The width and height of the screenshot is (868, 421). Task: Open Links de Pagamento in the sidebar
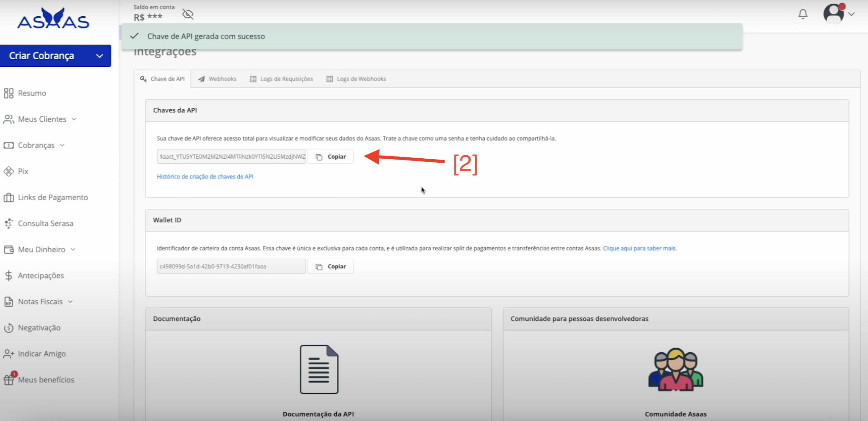(53, 197)
